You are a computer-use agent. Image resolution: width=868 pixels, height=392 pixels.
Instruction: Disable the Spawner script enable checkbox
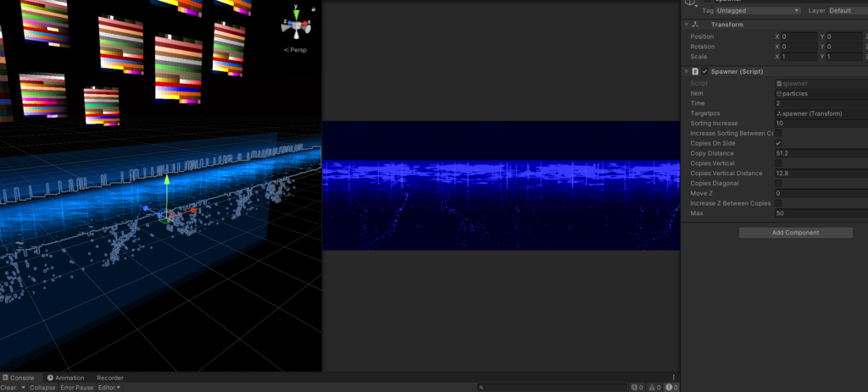click(x=704, y=71)
